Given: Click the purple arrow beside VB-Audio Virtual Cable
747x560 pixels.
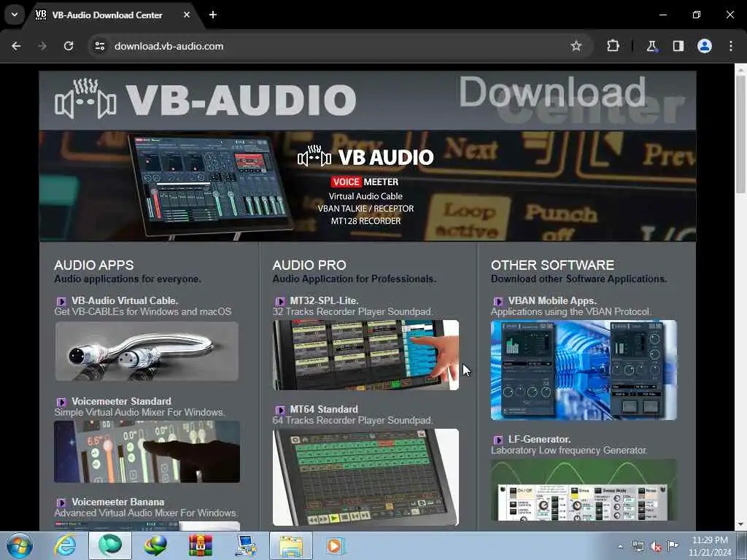Looking at the screenshot, I should [61, 301].
